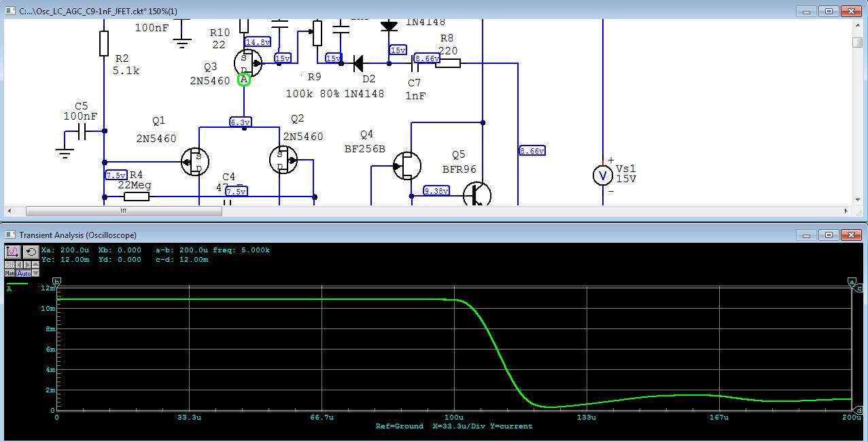Select the waveform scale properties icon
The width and height of the screenshot is (868, 442).
pyautogui.click(x=13, y=252)
